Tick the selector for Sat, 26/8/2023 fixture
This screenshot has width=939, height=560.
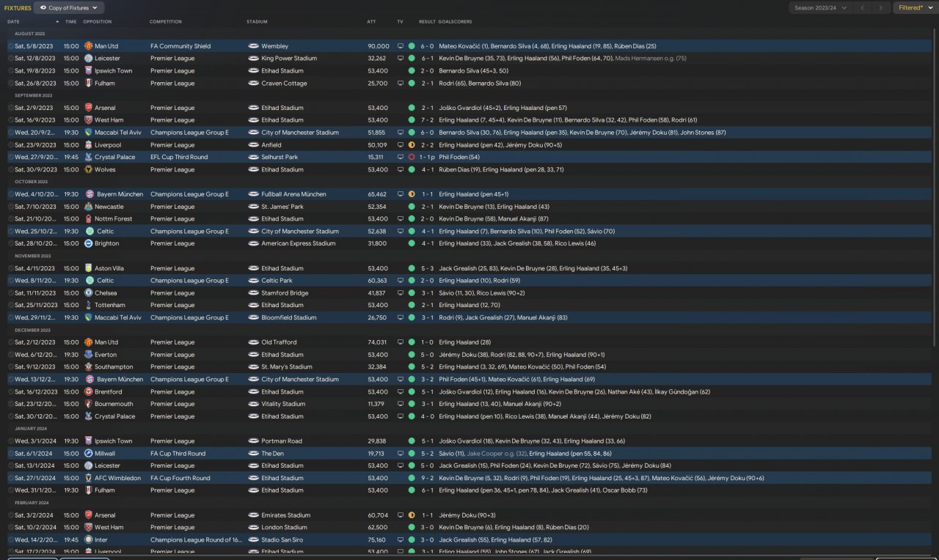(x=10, y=84)
